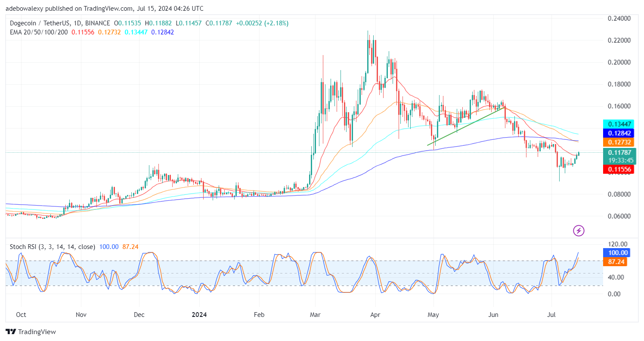The image size is (644, 341).
Task: Click the Oct label on time axis
Action: [21, 315]
